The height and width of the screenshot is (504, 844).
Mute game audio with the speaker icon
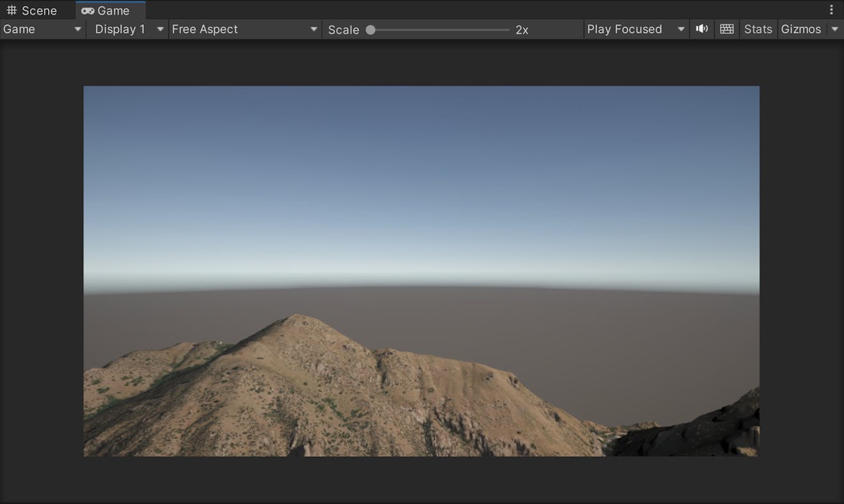tap(701, 29)
